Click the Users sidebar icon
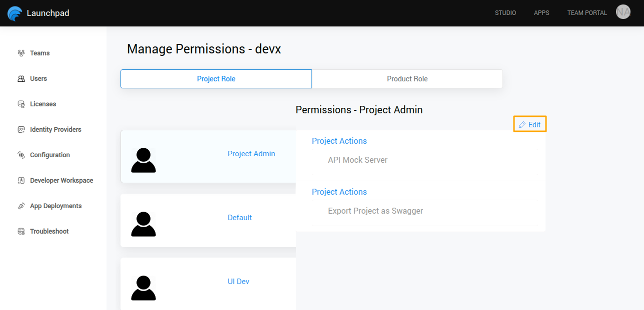644x310 pixels. (21, 79)
